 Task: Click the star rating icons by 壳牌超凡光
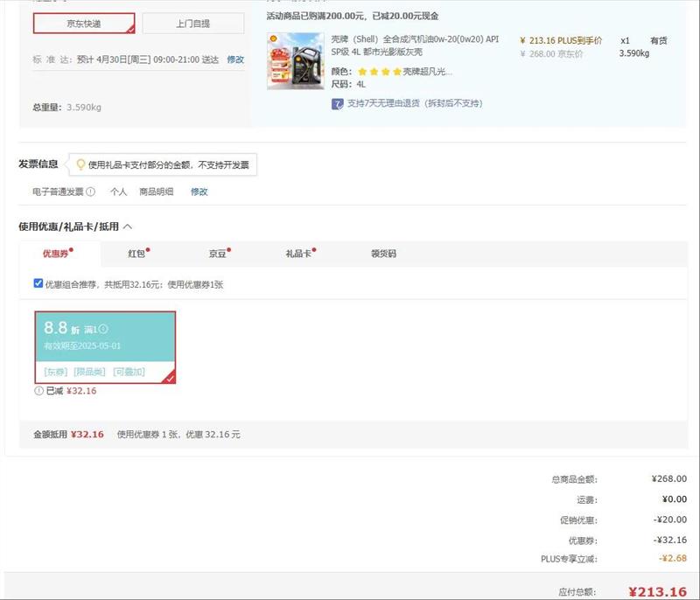pos(378,72)
